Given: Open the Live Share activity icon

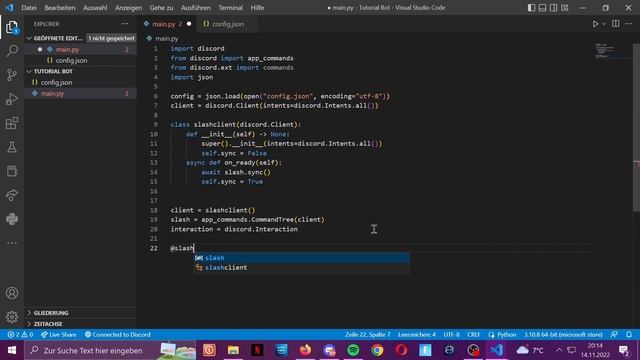Looking at the screenshot, I should click(x=12, y=195).
